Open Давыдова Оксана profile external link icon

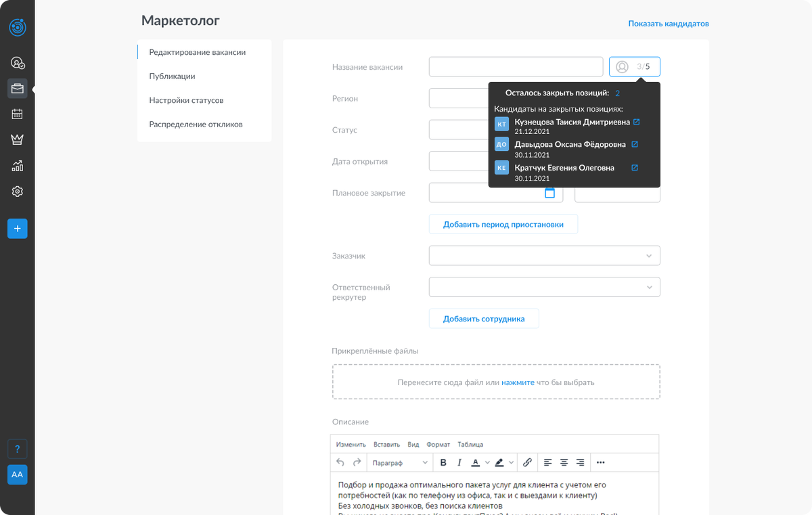click(x=635, y=144)
